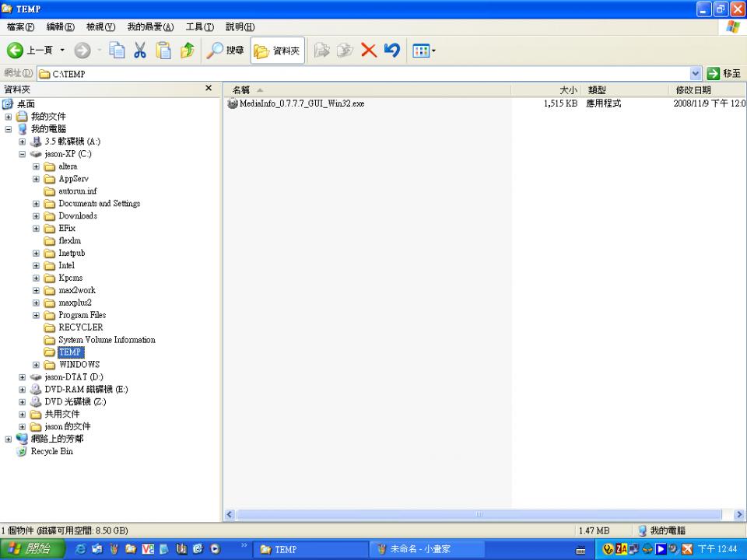The height and width of the screenshot is (560, 747).
Task: Go back with the 上一頁 button
Action: click(x=30, y=50)
